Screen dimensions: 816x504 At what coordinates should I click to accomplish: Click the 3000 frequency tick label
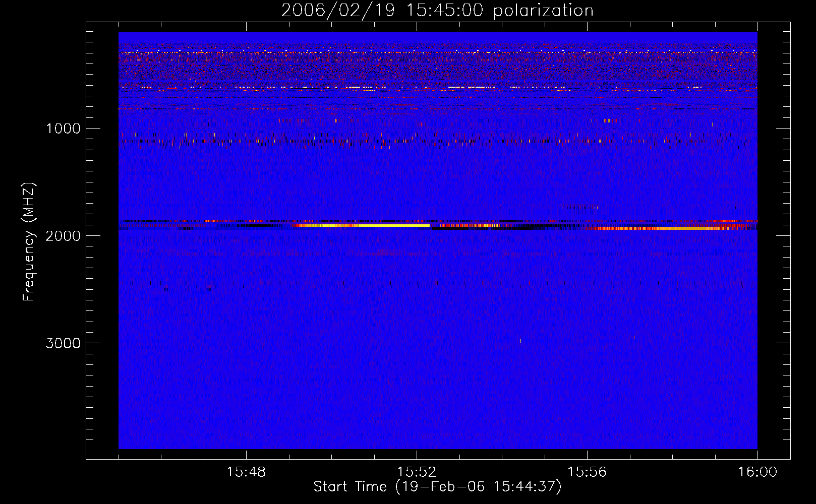(x=63, y=343)
